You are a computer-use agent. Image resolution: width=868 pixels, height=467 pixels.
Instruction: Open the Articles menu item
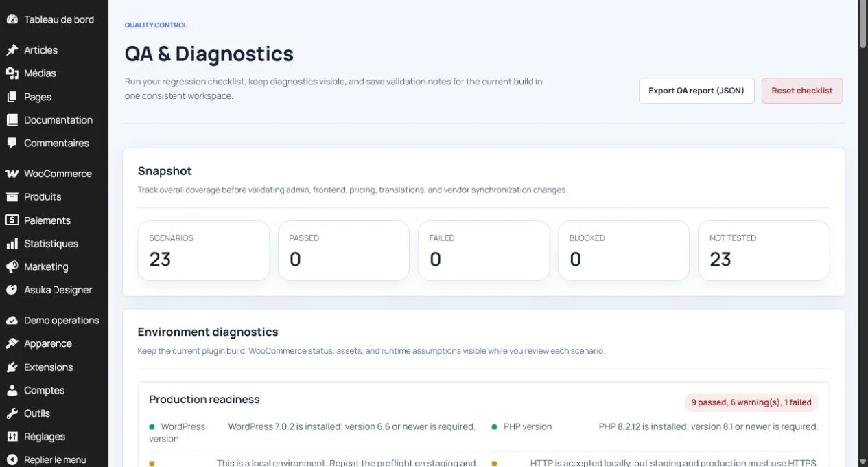pos(54,50)
